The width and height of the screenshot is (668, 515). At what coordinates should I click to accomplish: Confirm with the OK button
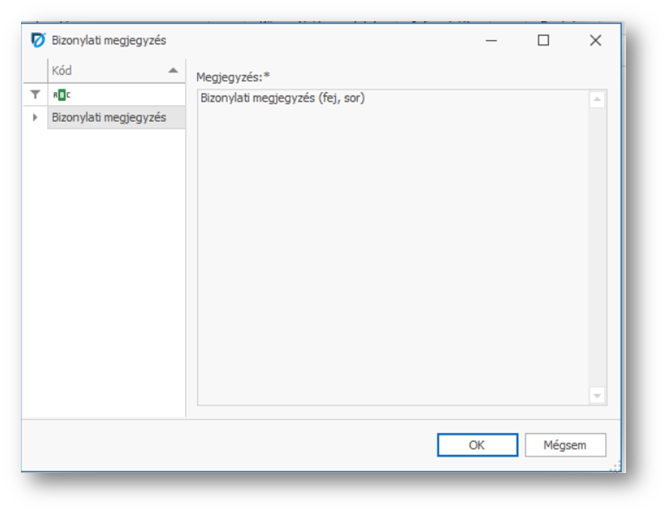point(477,445)
